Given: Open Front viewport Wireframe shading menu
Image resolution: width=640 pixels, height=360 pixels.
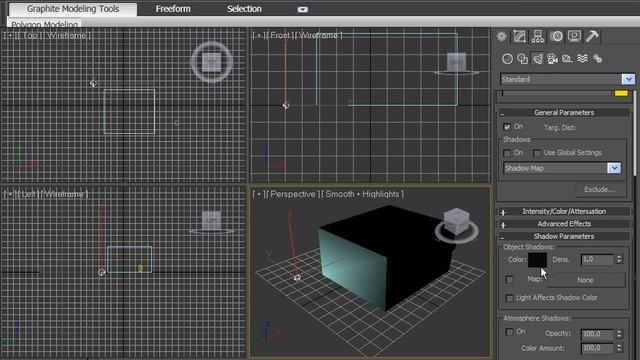Looking at the screenshot, I should pyautogui.click(x=319, y=36).
